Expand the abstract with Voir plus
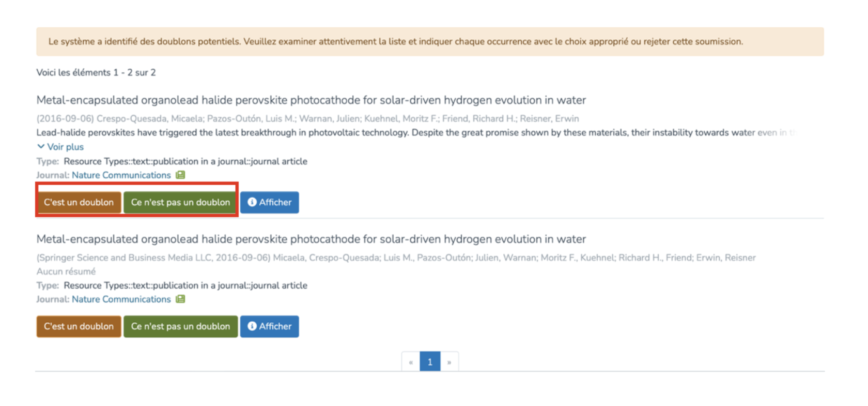The height and width of the screenshot is (406, 868). pyautogui.click(x=60, y=147)
